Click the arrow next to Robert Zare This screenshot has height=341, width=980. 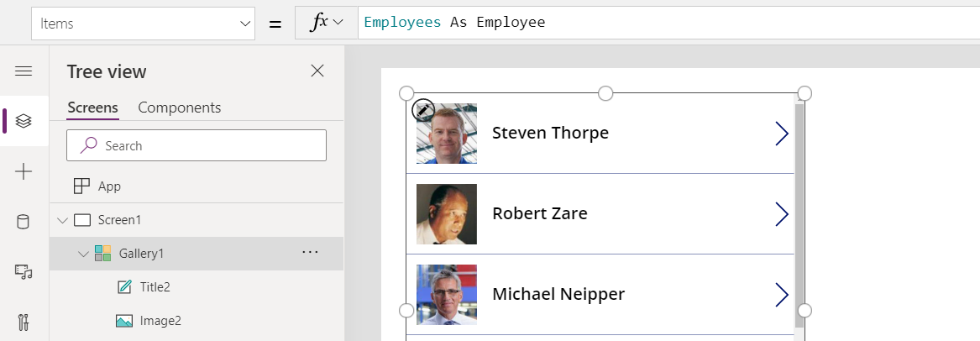click(781, 214)
